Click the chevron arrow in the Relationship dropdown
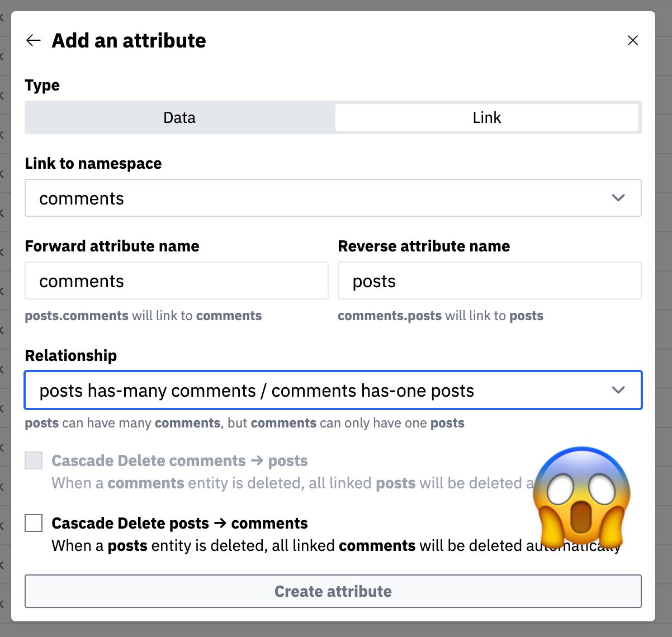The height and width of the screenshot is (637, 672). [618, 390]
